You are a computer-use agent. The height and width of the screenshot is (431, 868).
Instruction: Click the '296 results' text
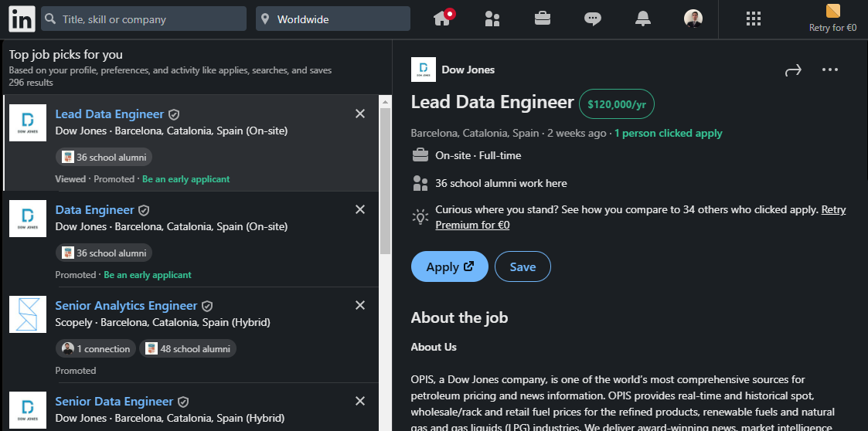point(31,83)
